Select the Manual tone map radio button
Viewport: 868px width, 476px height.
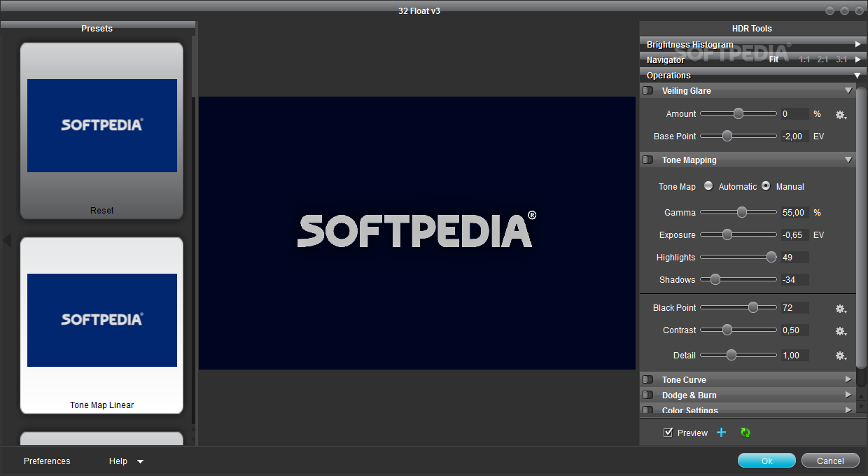(x=766, y=186)
